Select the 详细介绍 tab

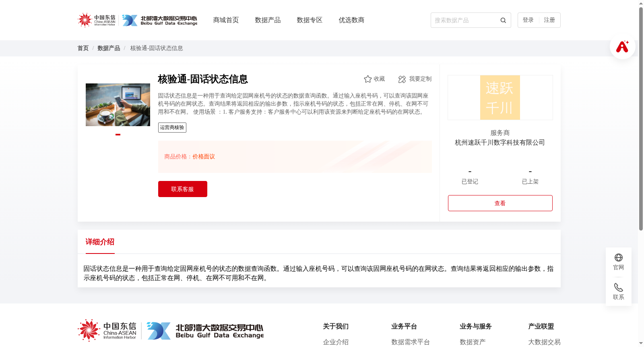click(x=100, y=242)
